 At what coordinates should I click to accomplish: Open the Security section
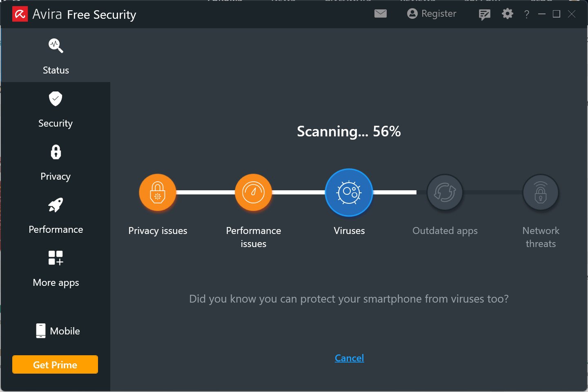click(x=56, y=109)
